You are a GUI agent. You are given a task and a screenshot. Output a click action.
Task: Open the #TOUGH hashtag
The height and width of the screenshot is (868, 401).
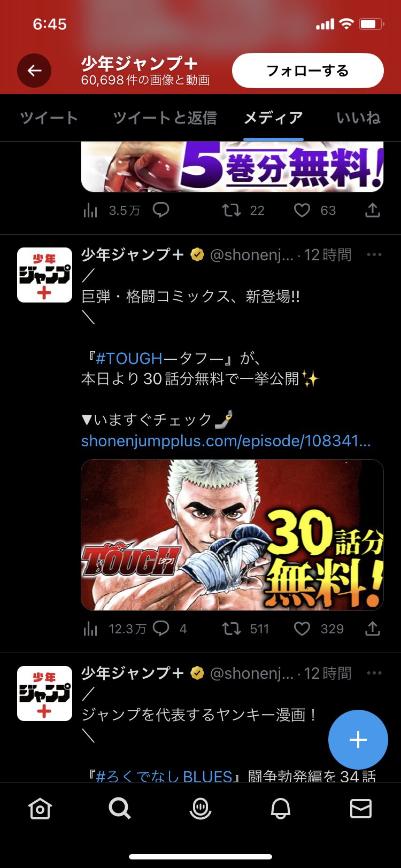point(129,358)
